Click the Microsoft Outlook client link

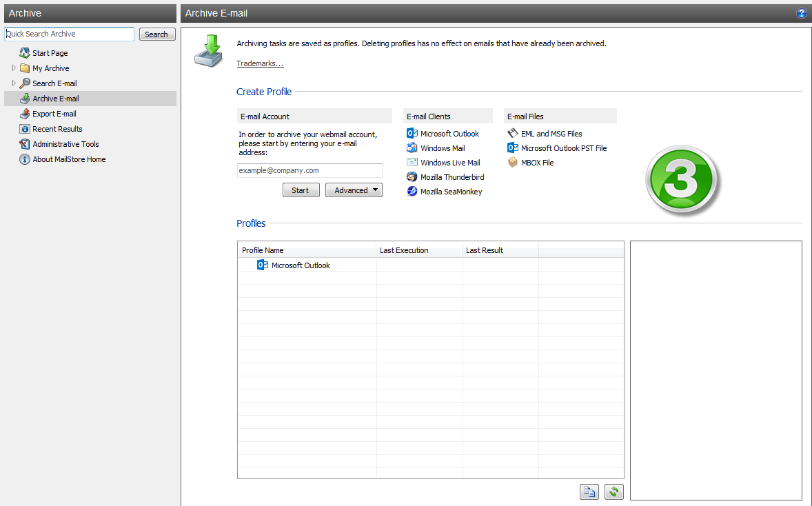coord(449,134)
